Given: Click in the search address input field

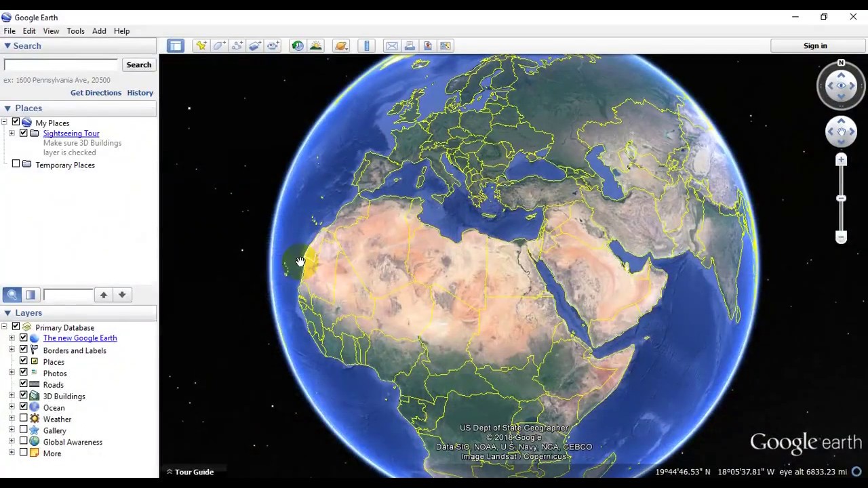Looking at the screenshot, I should click(61, 65).
